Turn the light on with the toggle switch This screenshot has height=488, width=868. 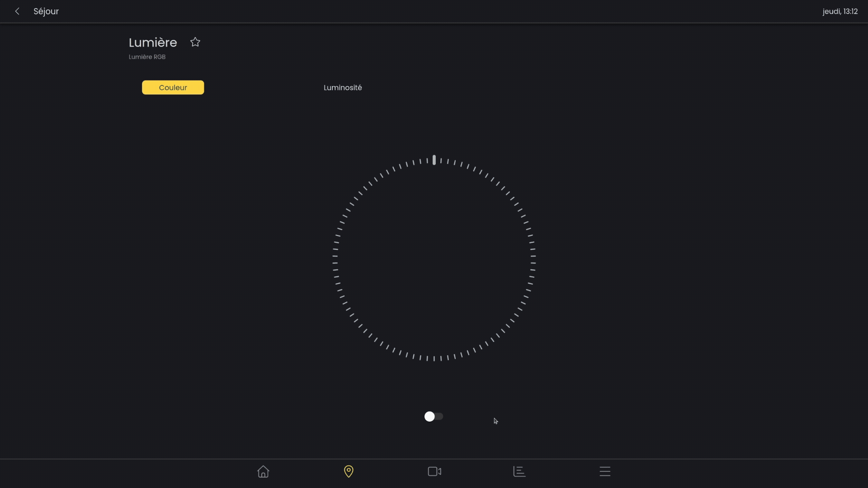(434, 417)
